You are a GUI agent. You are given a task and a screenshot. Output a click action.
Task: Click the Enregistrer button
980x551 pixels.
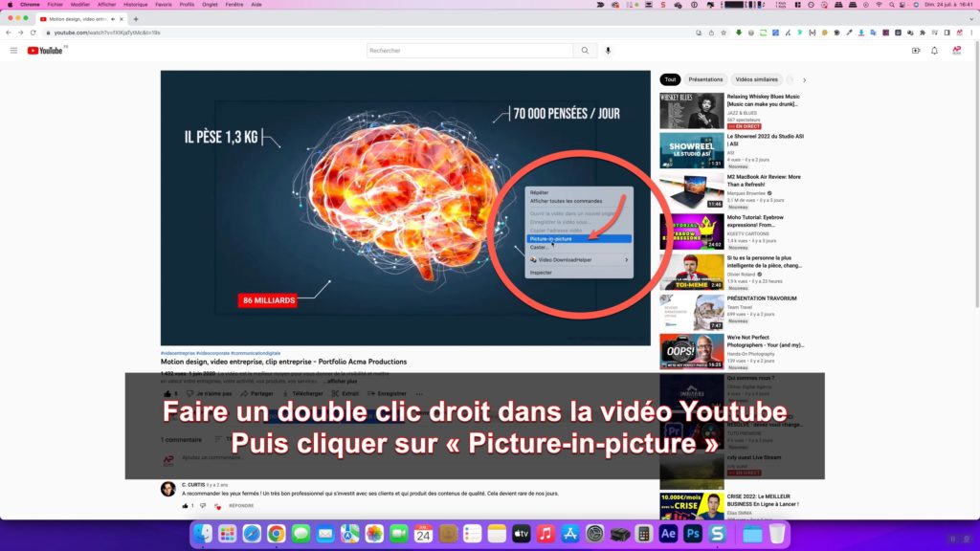pos(387,393)
